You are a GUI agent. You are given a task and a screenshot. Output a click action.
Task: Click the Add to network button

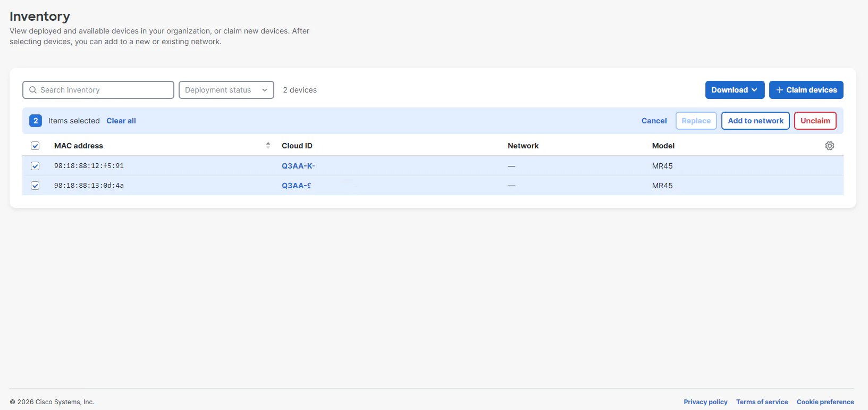[755, 121]
